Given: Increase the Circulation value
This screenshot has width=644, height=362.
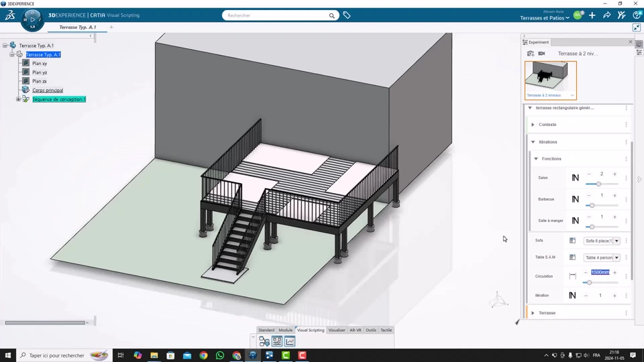Looking at the screenshot, I should tap(615, 273).
